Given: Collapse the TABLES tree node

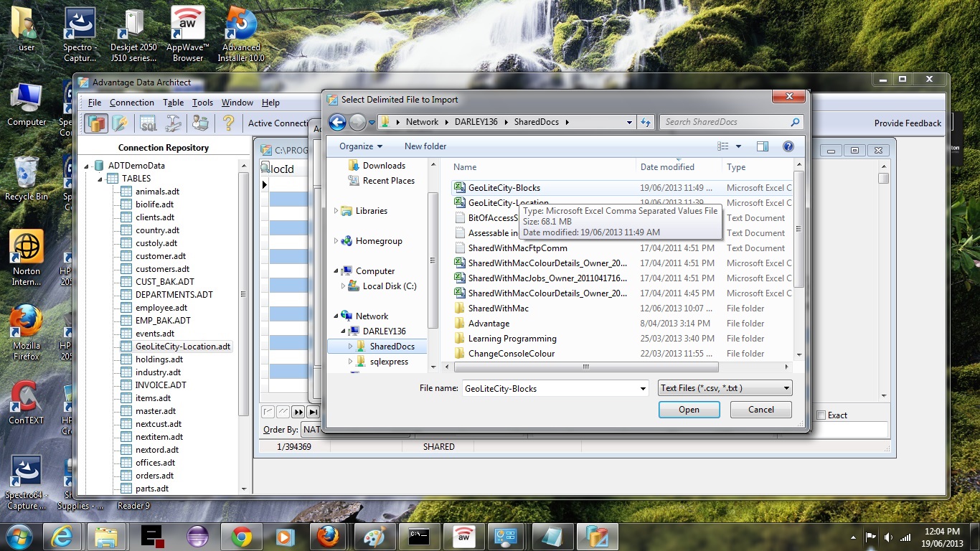Looking at the screenshot, I should (100, 179).
